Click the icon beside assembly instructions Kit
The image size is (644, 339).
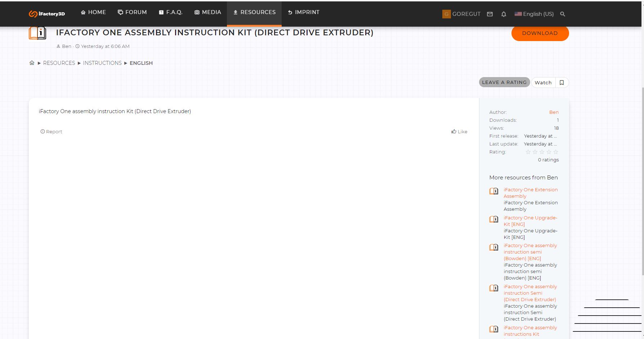pos(494,329)
